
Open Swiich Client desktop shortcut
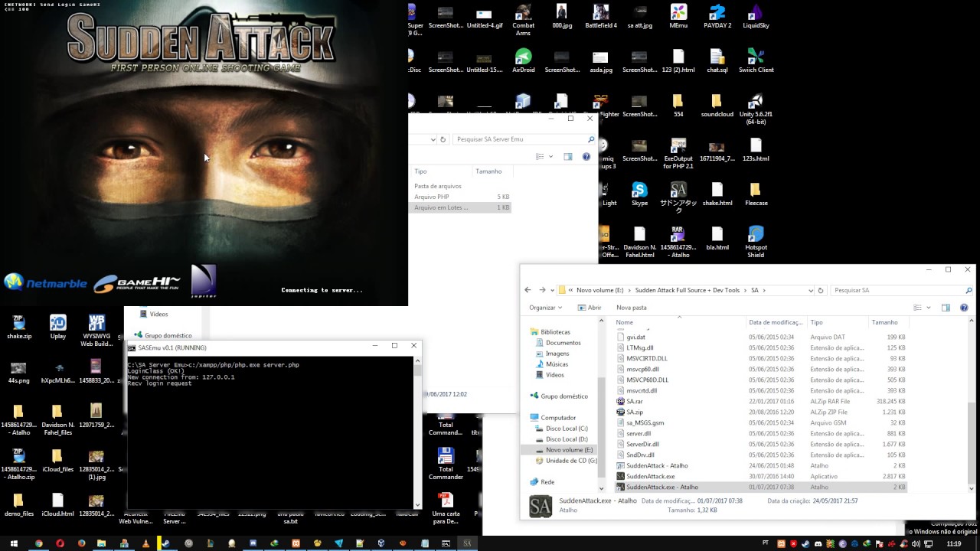(x=756, y=61)
